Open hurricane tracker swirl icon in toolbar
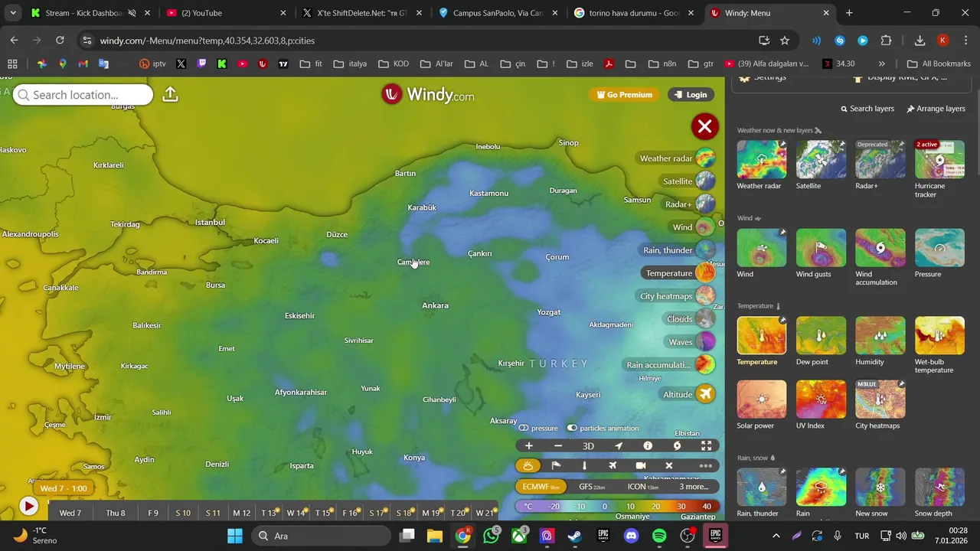This screenshot has height=551, width=980. coord(677,446)
